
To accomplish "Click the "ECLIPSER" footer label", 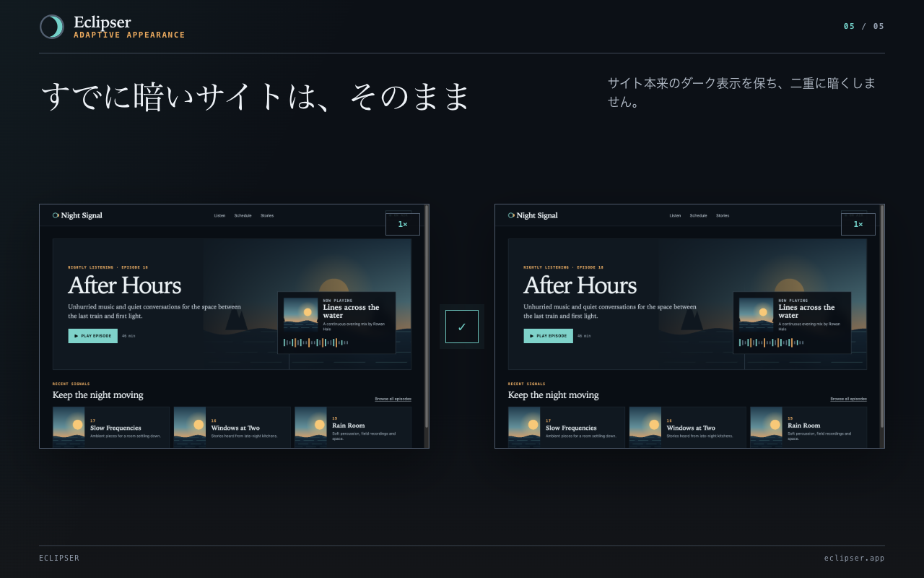I will (x=59, y=558).
